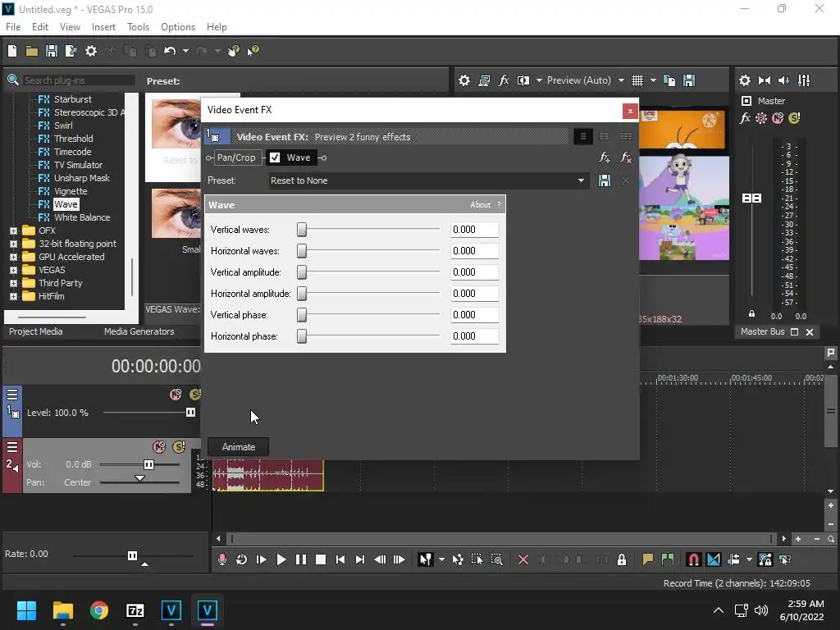Save snapshot to file icon in the preview
840x630 pixels.
(x=689, y=80)
